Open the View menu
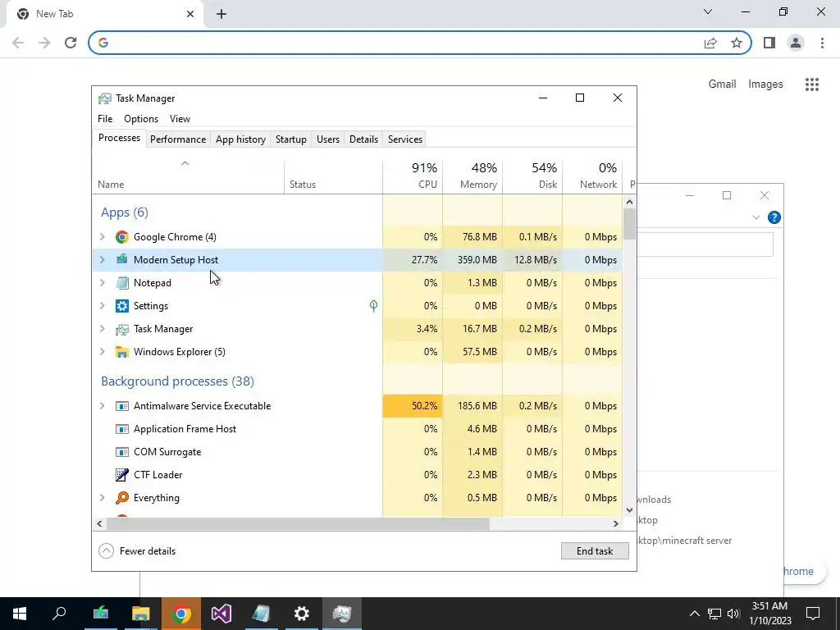Viewport: 840px width, 630px height. coord(180,119)
